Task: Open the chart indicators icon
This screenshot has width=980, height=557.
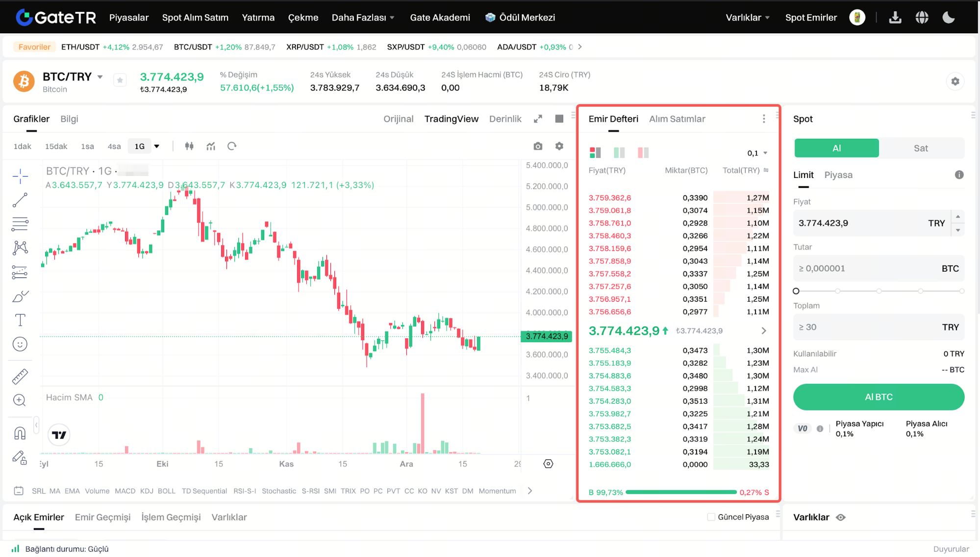Action: click(211, 146)
